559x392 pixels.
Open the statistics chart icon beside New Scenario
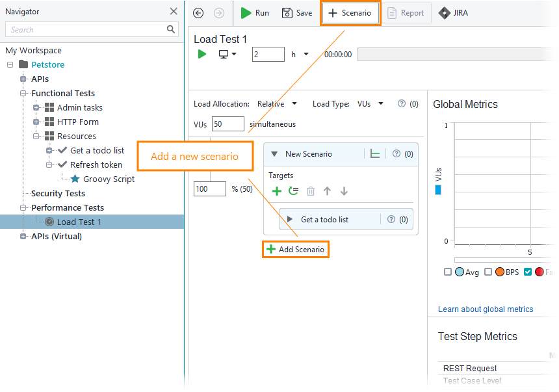pos(375,155)
